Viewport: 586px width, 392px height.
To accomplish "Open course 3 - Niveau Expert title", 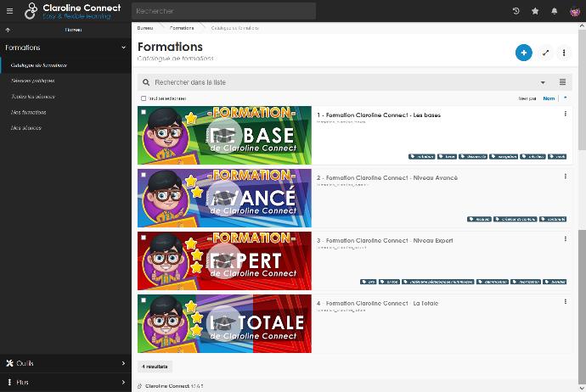I will 385,240.
